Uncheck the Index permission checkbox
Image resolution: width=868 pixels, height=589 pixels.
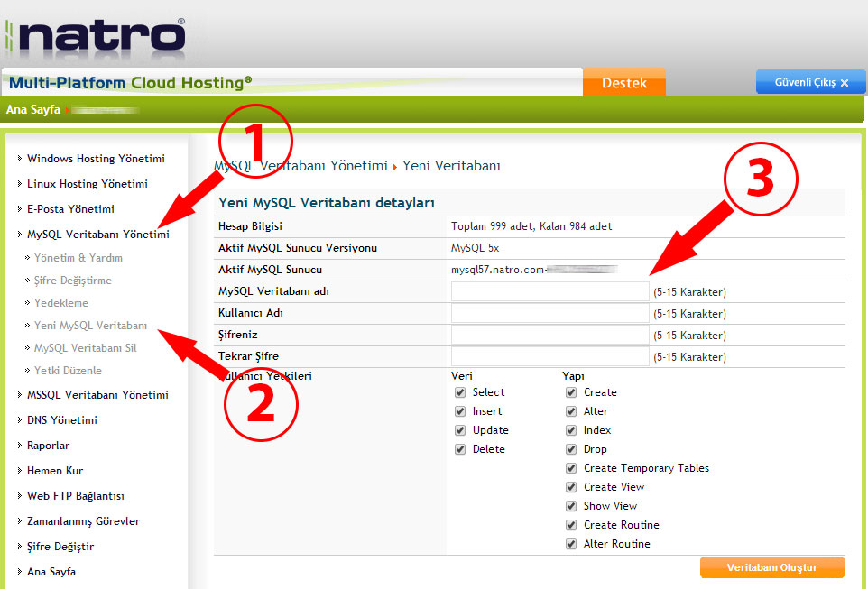pyautogui.click(x=571, y=430)
